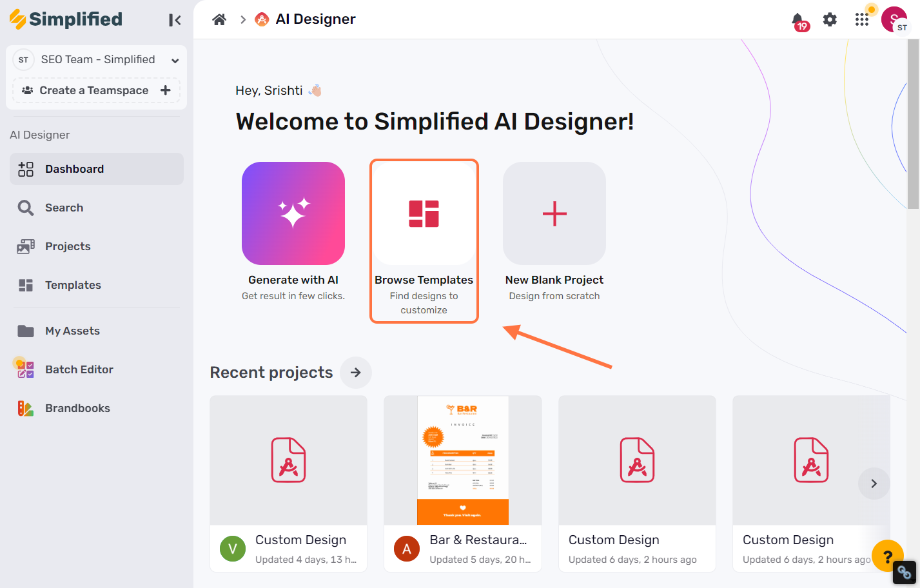
Task: Click the My Assets folder icon
Action: [x=26, y=331]
